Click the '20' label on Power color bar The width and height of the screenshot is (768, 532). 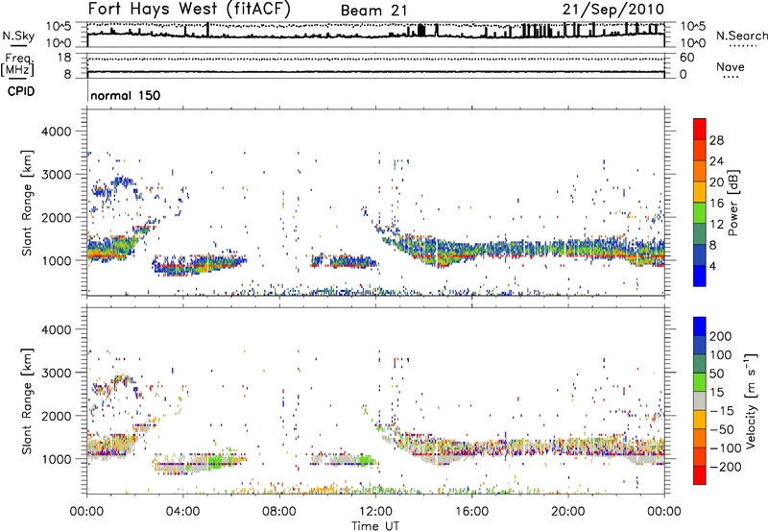tap(716, 182)
